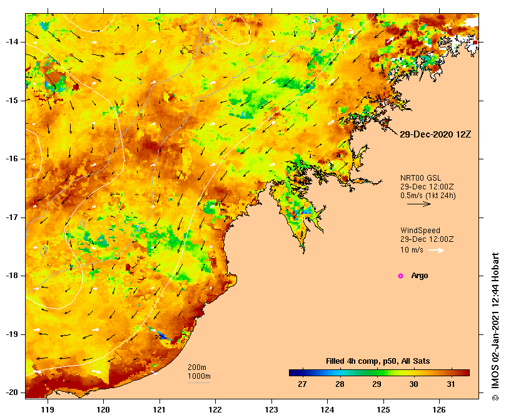Viewport: 506px width, 420px height.
Task: Click 'WindSpeed' legend's '29-Dec 12:00Z' time
Action: click(x=427, y=239)
